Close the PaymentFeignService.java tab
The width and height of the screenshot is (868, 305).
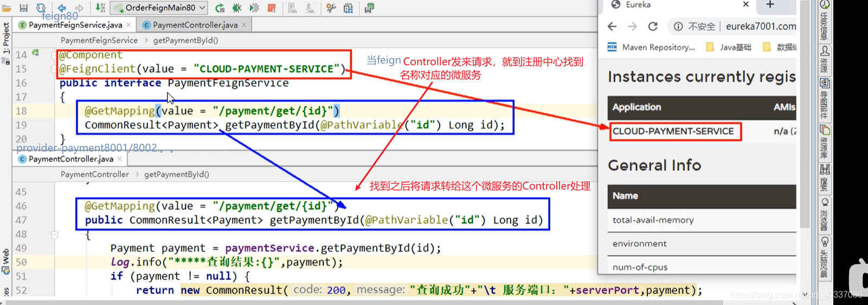point(128,25)
